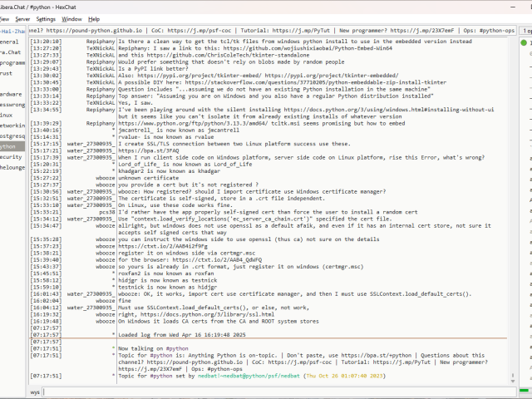532x399 pixels.
Task: Click the green op status icon in user list
Action: (x=524, y=41)
